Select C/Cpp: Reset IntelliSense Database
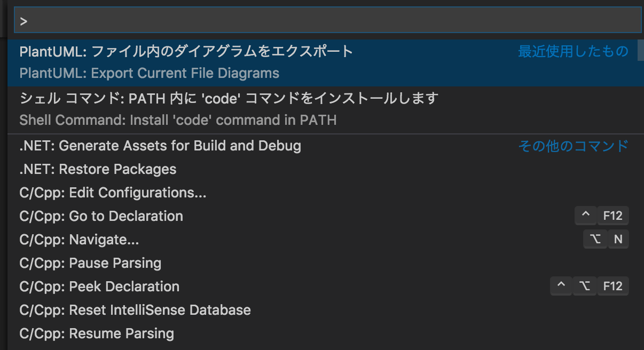Viewport: 644px width, 350px height. click(322, 310)
